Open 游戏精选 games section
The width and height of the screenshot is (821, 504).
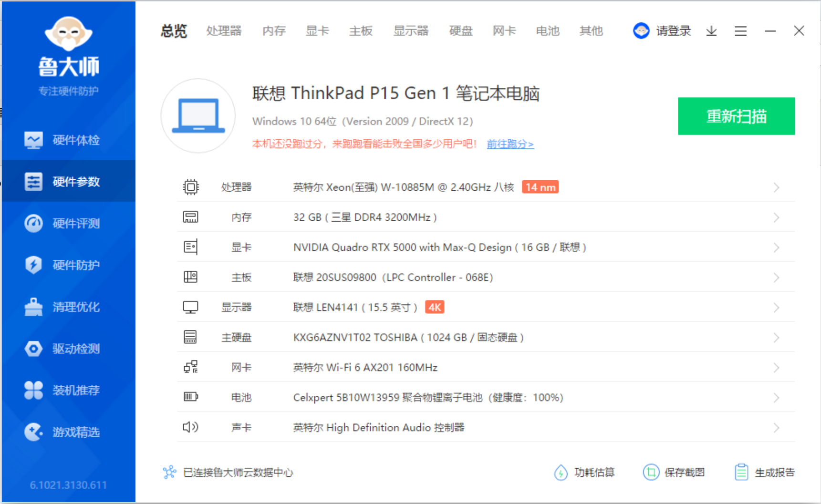pyautogui.click(x=68, y=432)
